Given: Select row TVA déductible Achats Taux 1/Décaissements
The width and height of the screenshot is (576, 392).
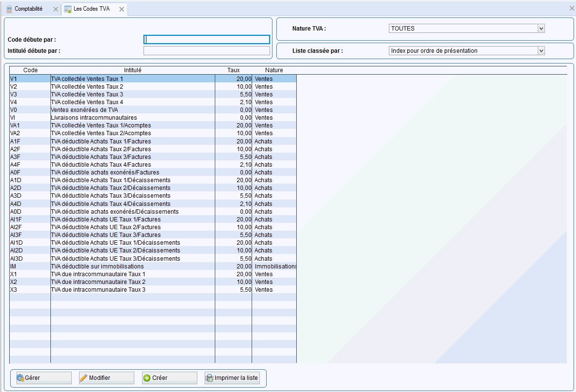Looking at the screenshot, I should click(153, 180).
